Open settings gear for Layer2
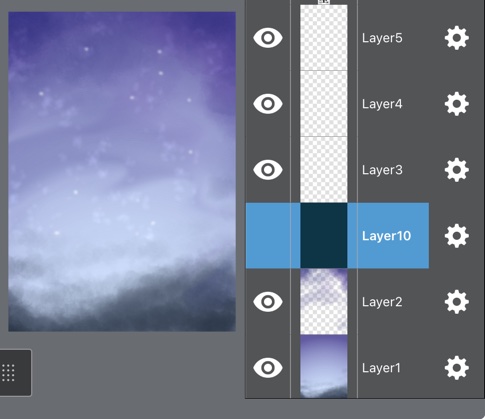This screenshot has width=485, height=419. [457, 302]
